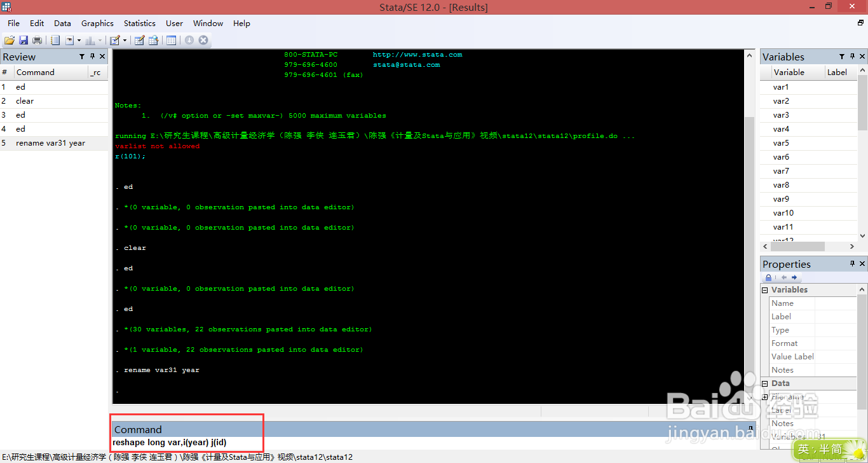Click the filter icon in Review panel
Screen dimensions: 868x463
[82, 57]
